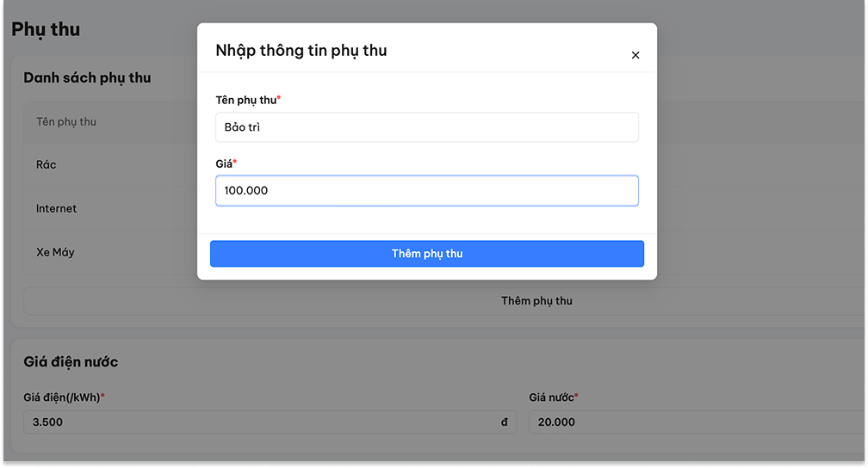Screen dimensions: 868x468
Task: Click the "Giá điện(/kWh)" field label
Action: 62,397
